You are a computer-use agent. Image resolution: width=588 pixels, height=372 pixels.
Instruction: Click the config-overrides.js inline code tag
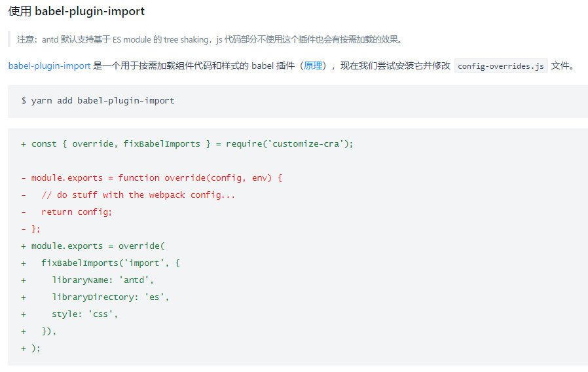[x=501, y=66]
